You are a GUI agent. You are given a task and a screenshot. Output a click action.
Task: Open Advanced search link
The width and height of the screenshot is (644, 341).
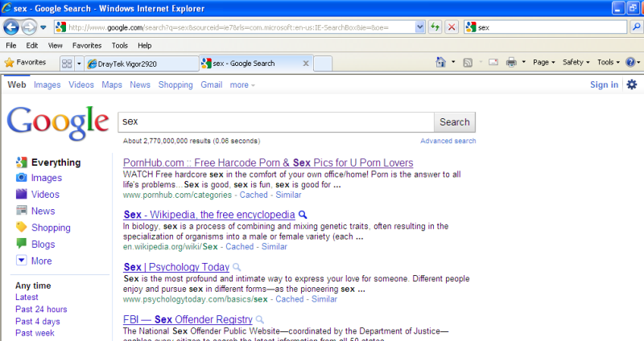point(448,141)
